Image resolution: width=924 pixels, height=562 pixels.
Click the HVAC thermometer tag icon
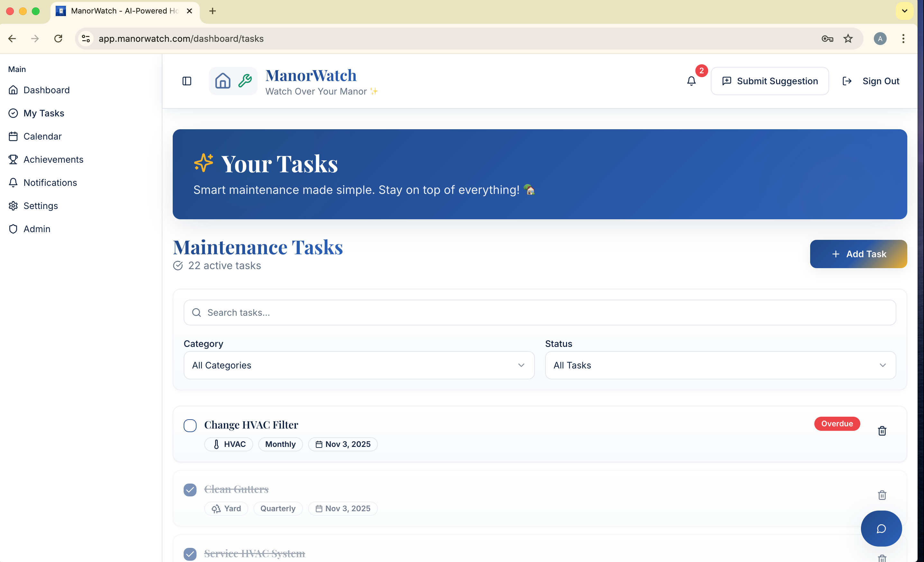click(x=216, y=444)
